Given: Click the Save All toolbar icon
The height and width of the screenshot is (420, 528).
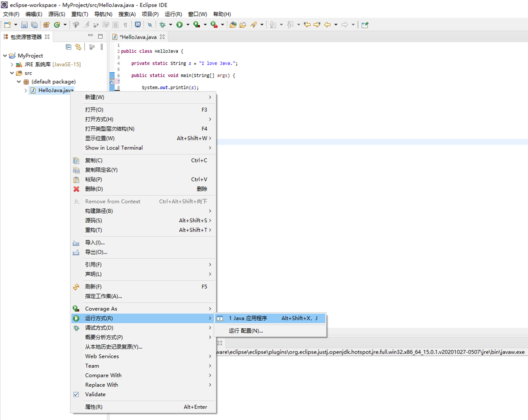Looking at the screenshot, I should pyautogui.click(x=34, y=25).
